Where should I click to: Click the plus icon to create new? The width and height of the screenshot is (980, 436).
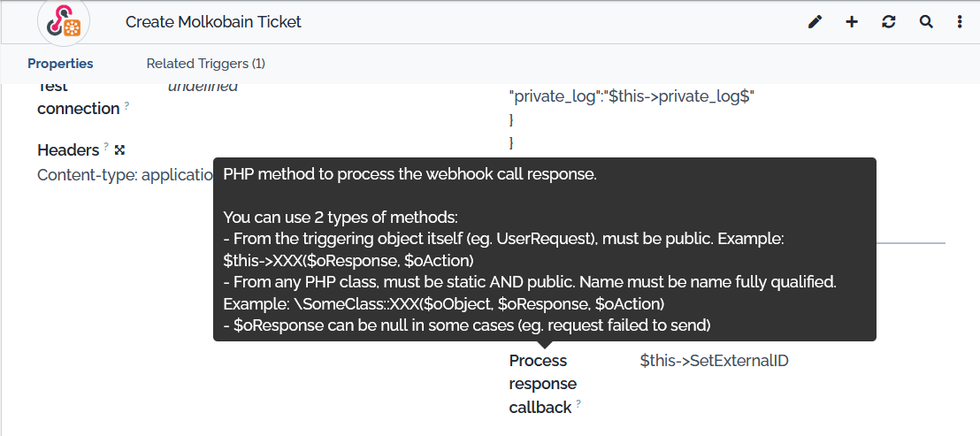pos(852,22)
